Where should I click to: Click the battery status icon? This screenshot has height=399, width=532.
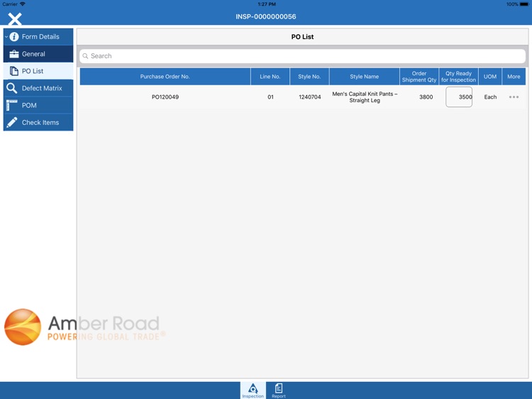524,4
